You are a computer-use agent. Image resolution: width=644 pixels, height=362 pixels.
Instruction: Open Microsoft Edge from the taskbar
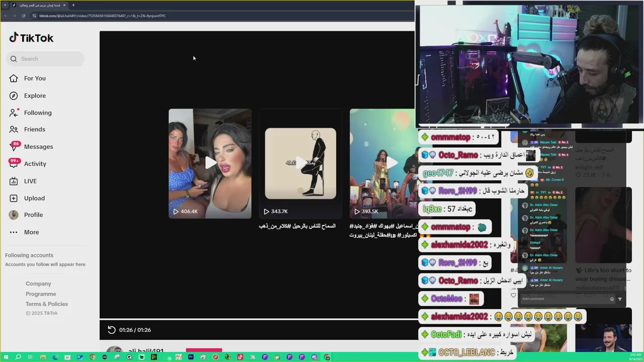click(55, 357)
